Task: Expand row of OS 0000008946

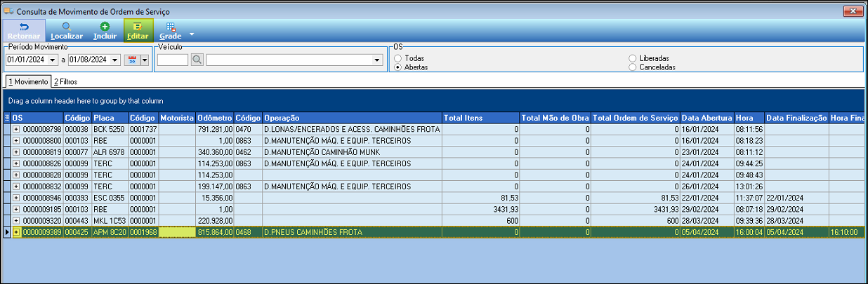Action: click(16, 198)
